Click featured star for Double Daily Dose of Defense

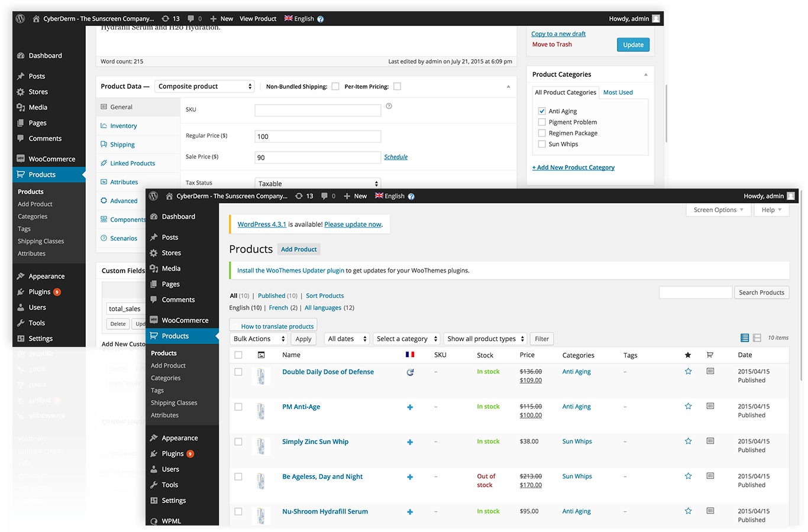point(688,371)
